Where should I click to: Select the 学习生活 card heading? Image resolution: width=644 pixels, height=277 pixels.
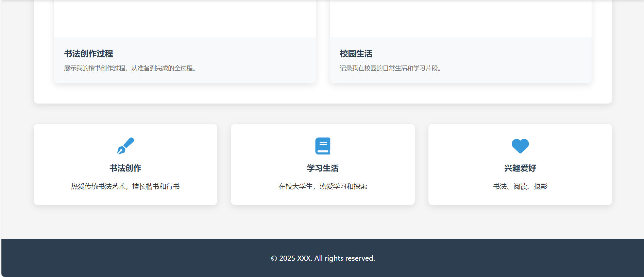point(322,168)
